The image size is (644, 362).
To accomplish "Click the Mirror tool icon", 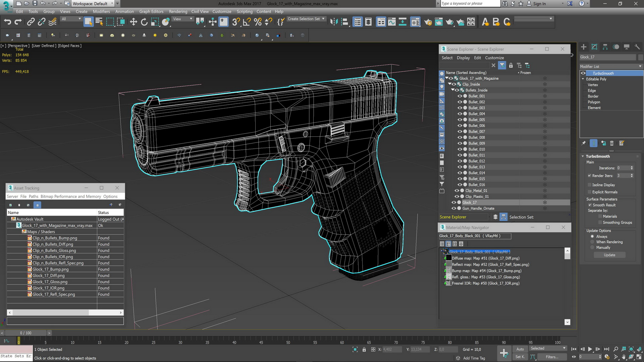I will 334,22.
